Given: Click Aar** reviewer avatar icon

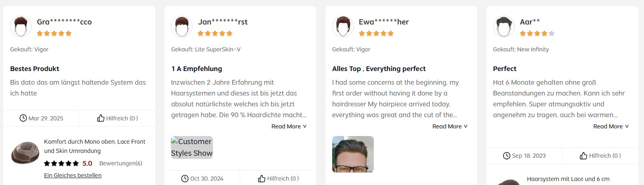Looking at the screenshot, I should coord(504,26).
